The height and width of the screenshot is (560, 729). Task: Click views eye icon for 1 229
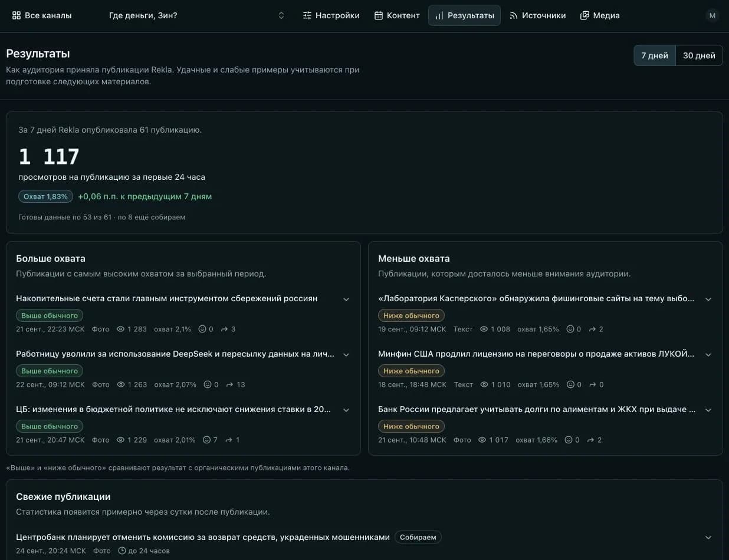tap(121, 440)
